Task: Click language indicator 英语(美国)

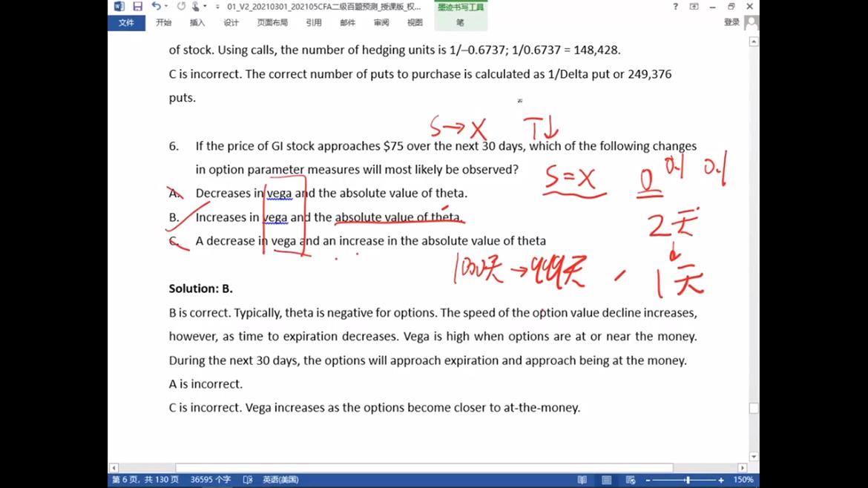Action: click(280, 480)
